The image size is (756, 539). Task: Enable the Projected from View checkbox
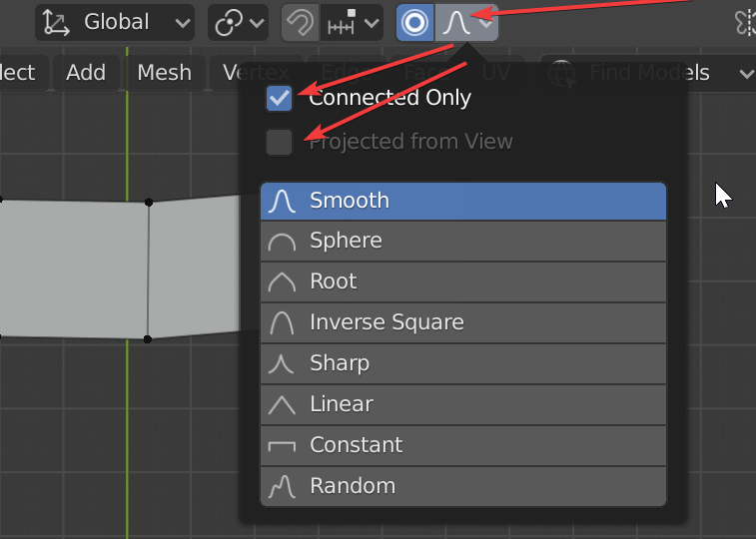coord(280,142)
